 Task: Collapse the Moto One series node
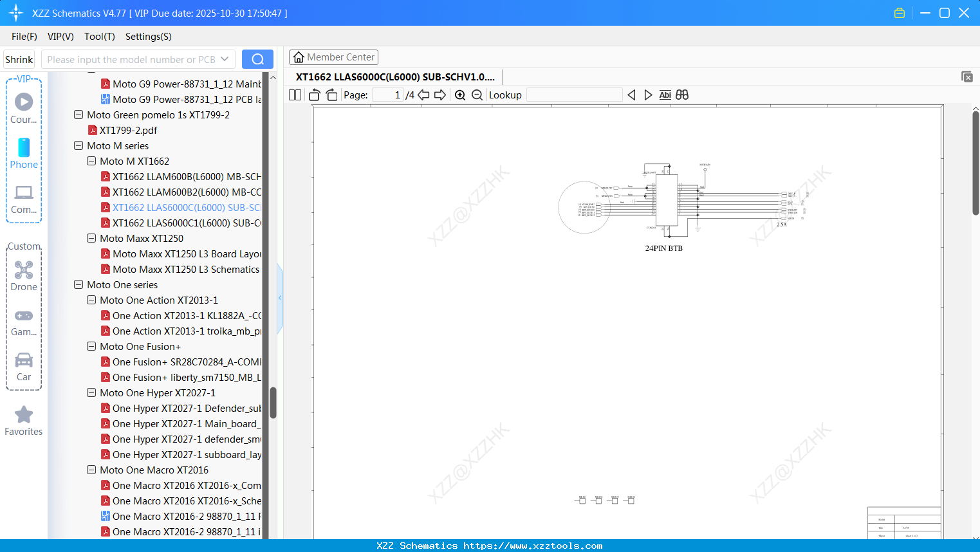point(79,284)
